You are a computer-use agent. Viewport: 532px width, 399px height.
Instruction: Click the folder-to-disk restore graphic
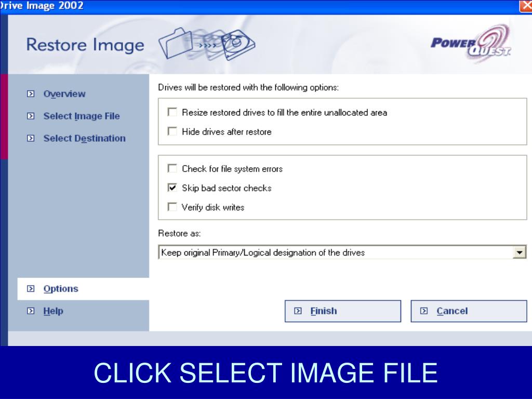point(207,44)
